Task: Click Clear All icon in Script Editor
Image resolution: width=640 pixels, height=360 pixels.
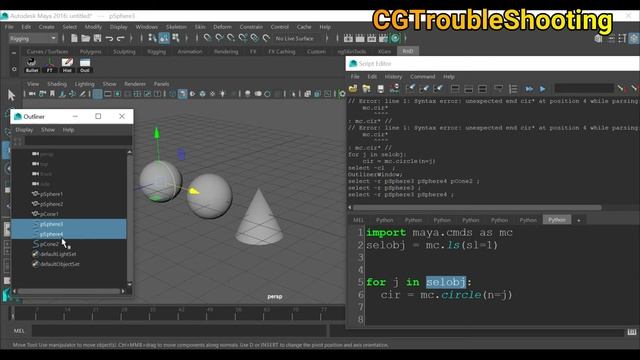Action: tap(438, 89)
